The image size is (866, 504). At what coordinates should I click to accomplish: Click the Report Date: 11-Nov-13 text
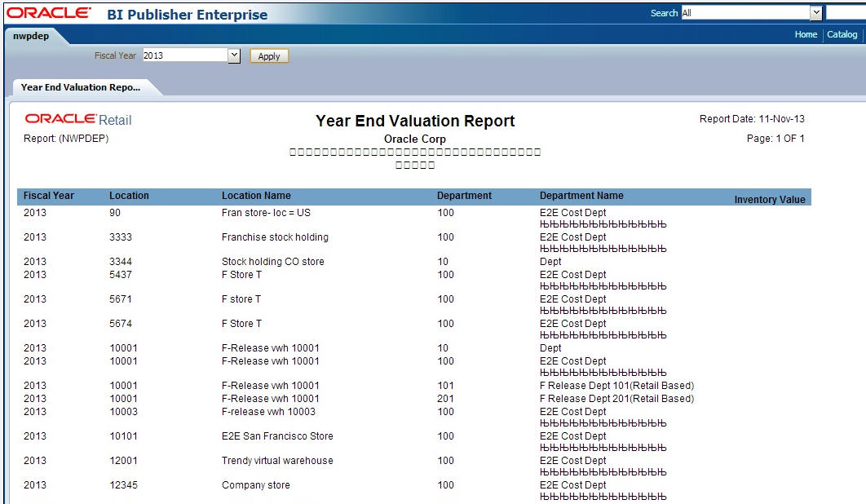[x=752, y=119]
